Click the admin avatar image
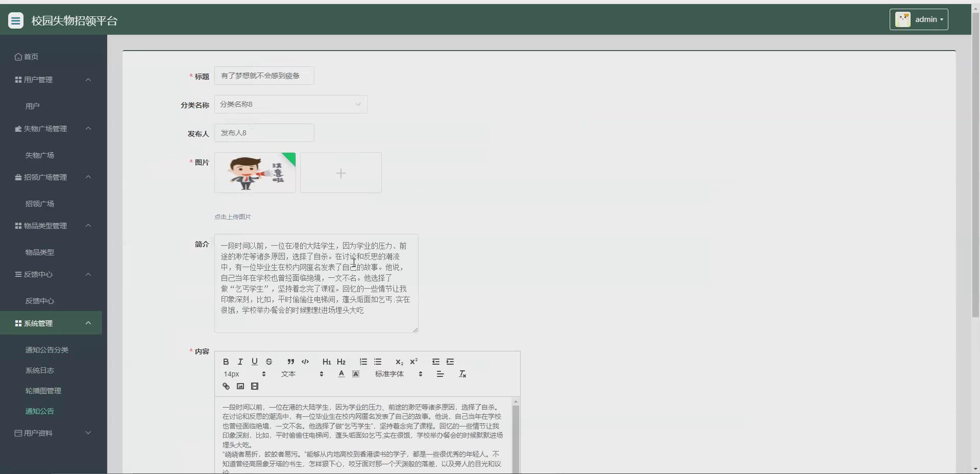 coord(902,19)
